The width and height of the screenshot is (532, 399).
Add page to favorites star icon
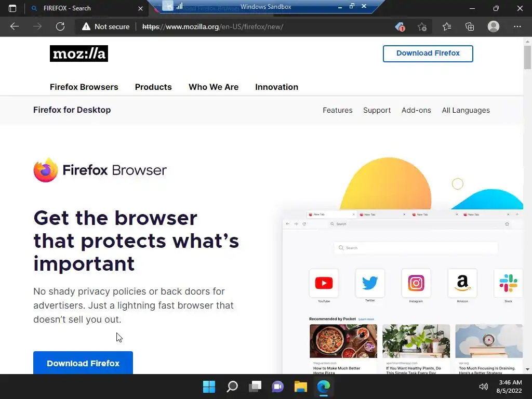tap(422, 26)
